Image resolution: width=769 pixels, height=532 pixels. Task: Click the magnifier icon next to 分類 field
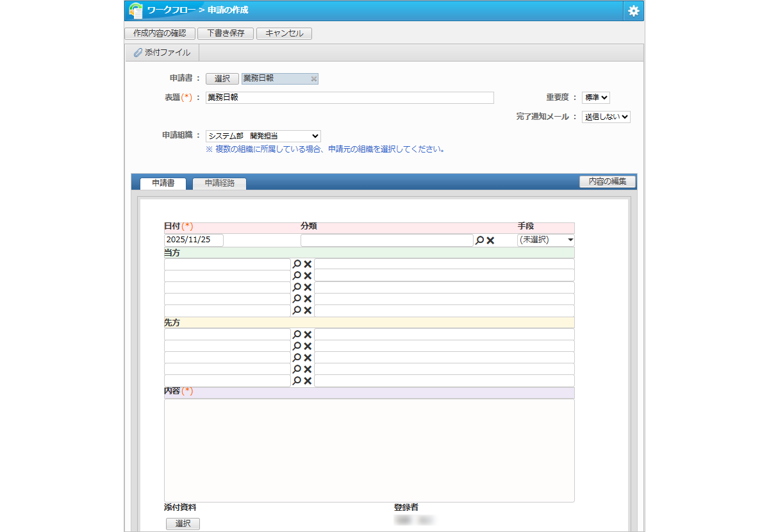click(479, 240)
